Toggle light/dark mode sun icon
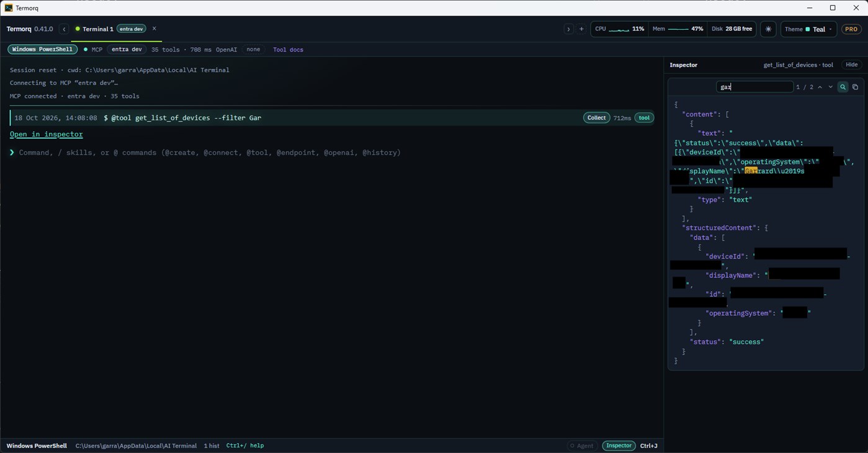868x453 pixels. coord(768,29)
